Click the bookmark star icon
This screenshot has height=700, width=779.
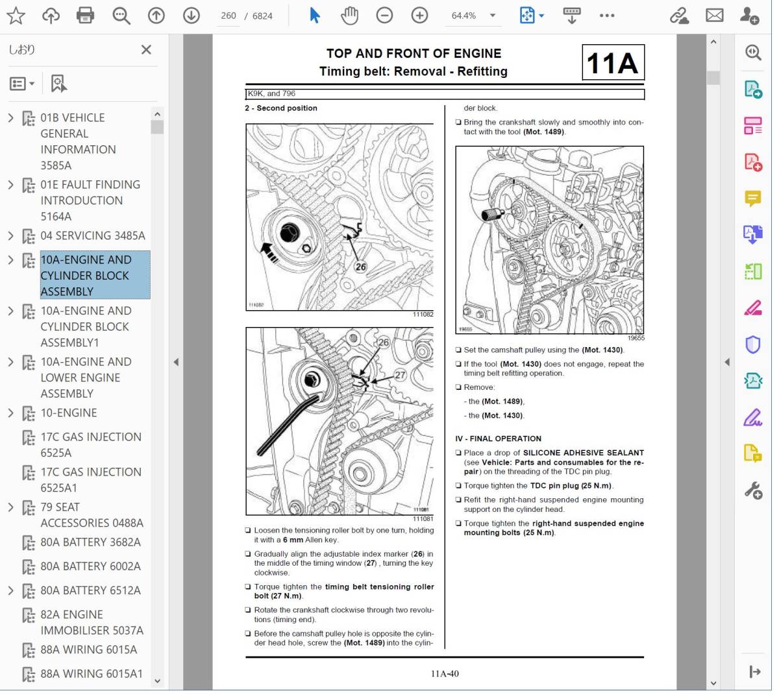coord(16,16)
